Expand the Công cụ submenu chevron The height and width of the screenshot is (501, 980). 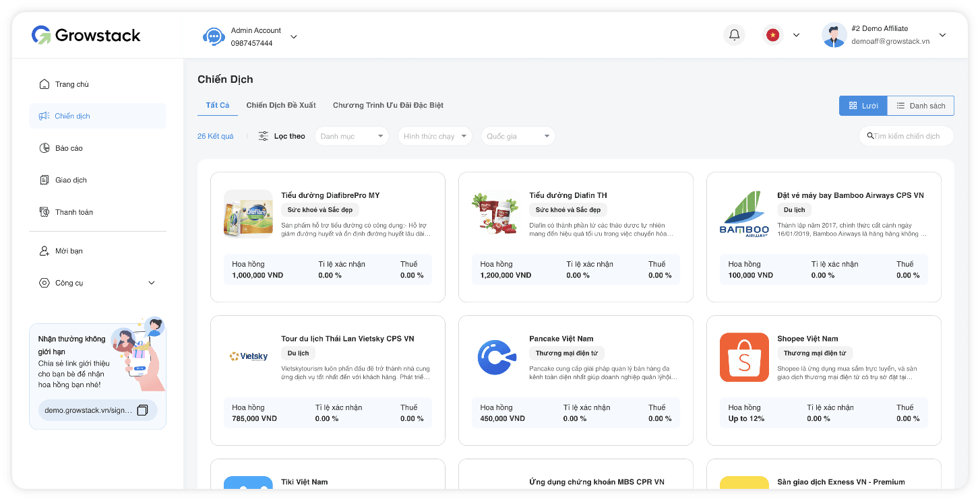(151, 283)
